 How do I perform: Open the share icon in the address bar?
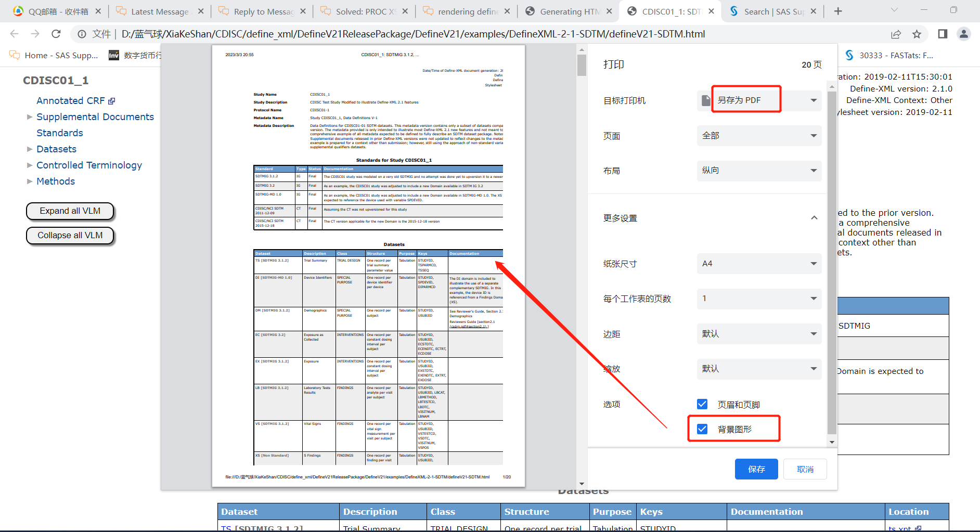tap(896, 34)
